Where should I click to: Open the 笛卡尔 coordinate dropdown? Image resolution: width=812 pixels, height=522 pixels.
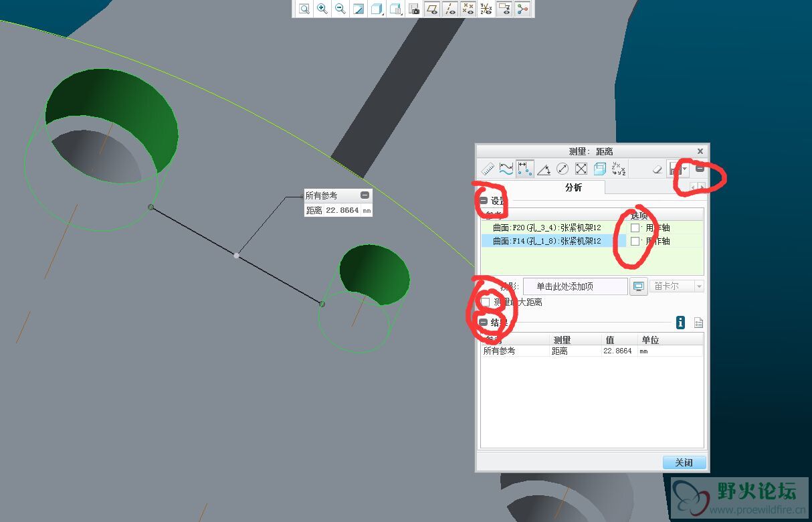(676, 286)
